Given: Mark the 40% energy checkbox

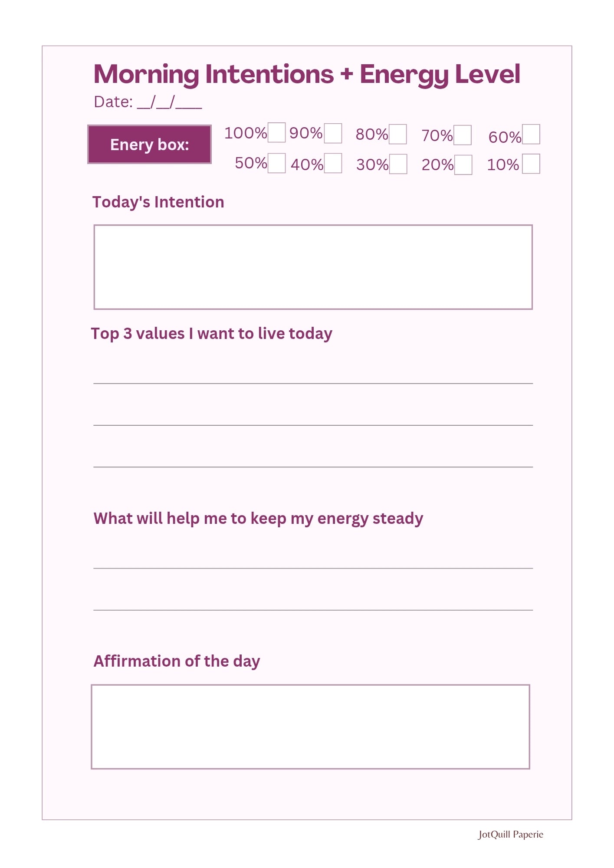Looking at the screenshot, I should pyautogui.click(x=333, y=164).
